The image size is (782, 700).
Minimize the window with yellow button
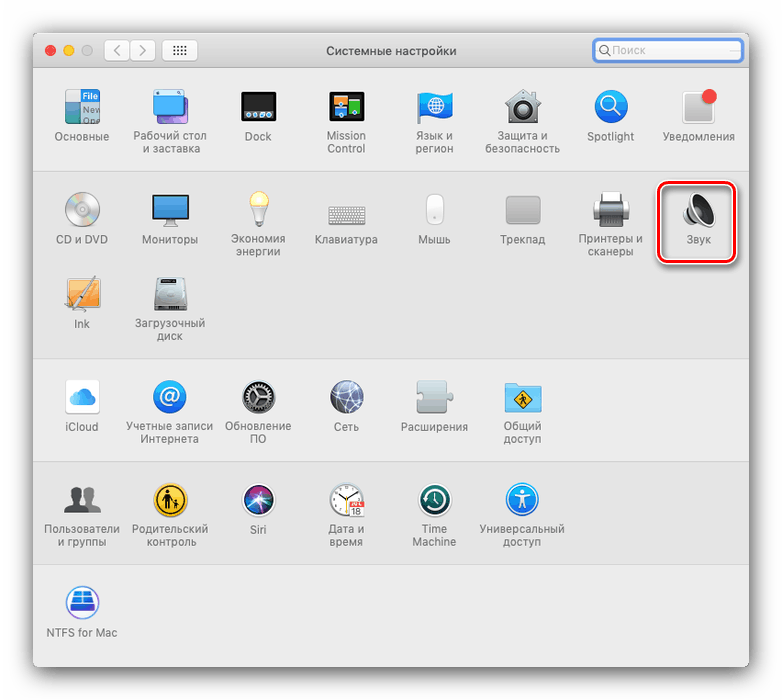click(x=69, y=50)
